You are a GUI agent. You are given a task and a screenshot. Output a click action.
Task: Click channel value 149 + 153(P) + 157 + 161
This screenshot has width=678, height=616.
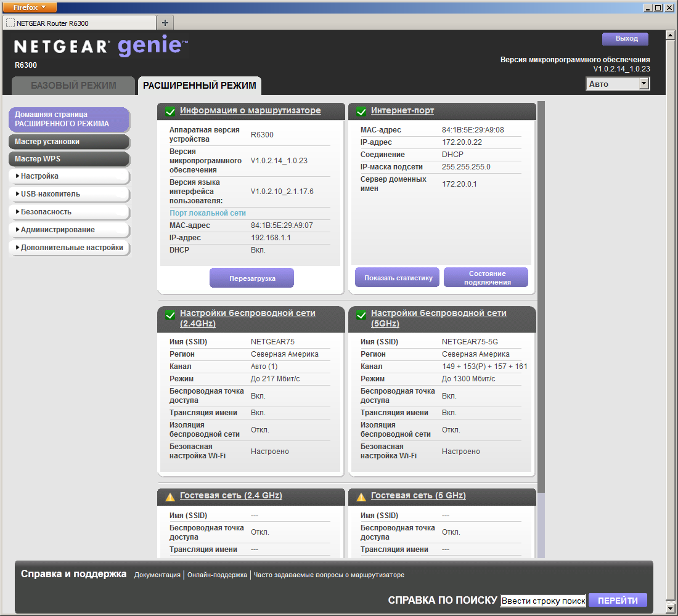click(x=484, y=367)
